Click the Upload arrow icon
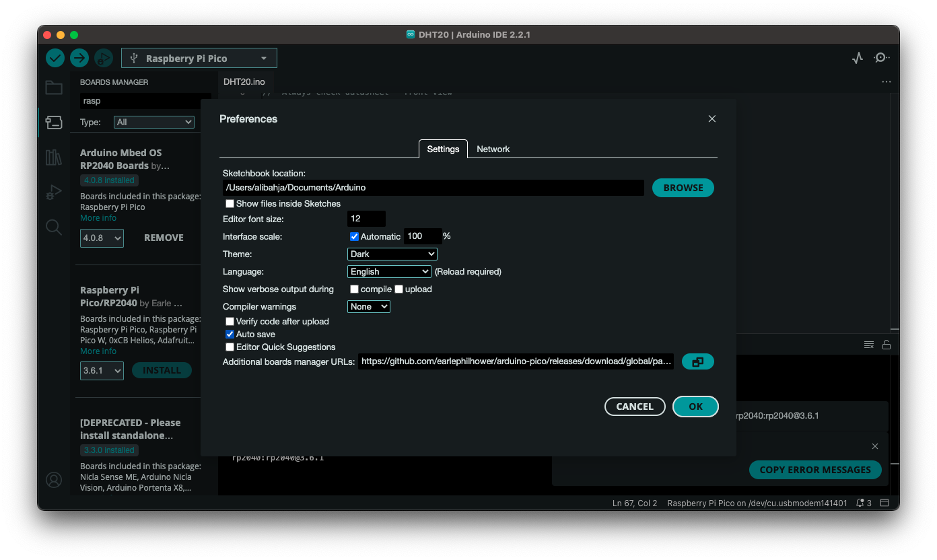The image size is (937, 560). [x=79, y=58]
